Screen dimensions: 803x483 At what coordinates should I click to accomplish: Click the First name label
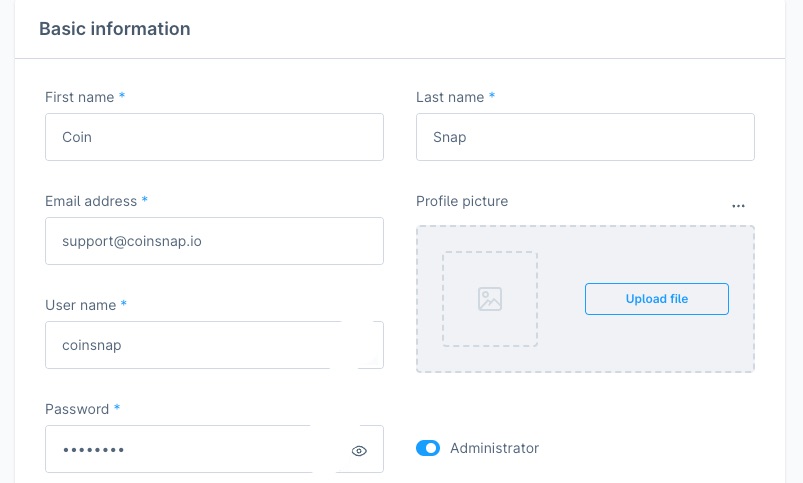tap(80, 97)
